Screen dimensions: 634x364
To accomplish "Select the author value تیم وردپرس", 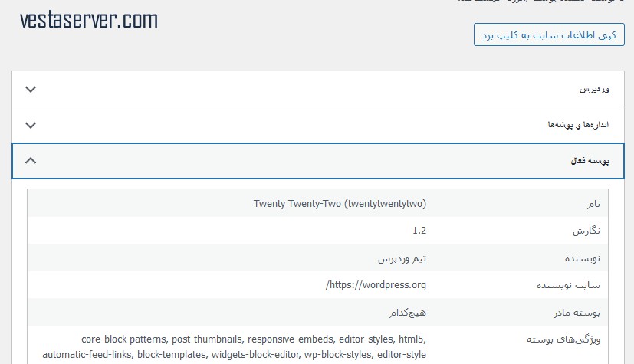I will tap(402, 258).
